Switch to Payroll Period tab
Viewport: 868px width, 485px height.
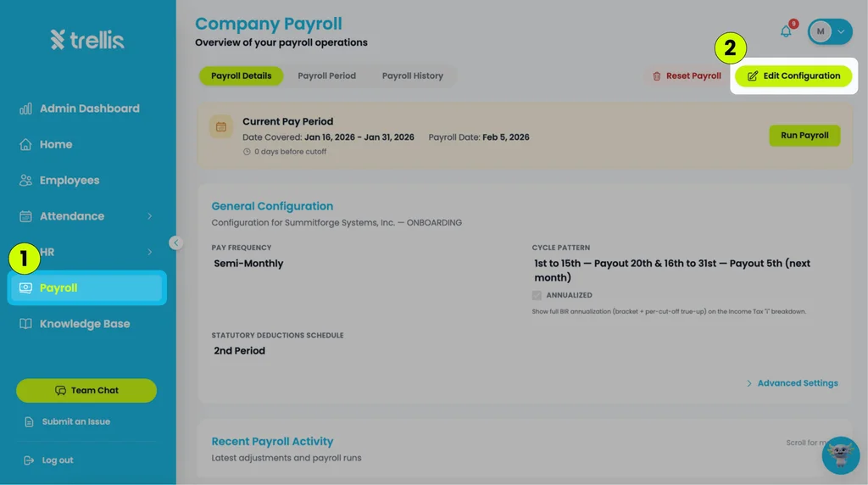pyautogui.click(x=326, y=75)
